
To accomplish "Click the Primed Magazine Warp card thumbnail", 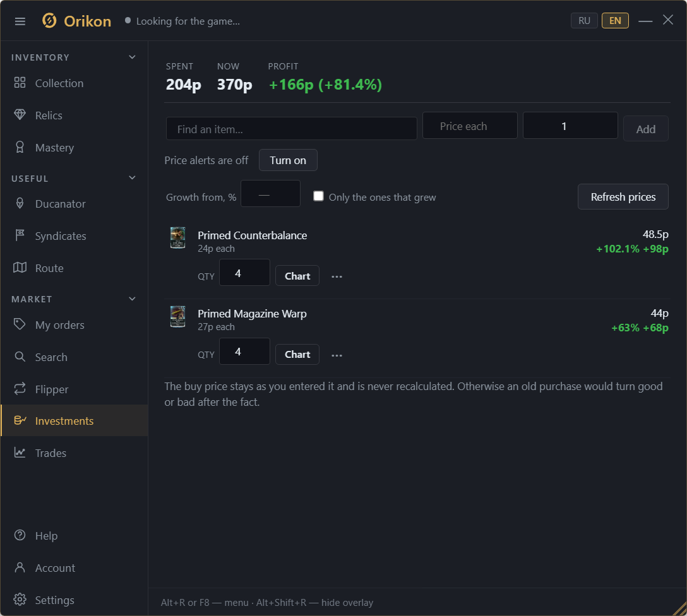I will 177,317.
